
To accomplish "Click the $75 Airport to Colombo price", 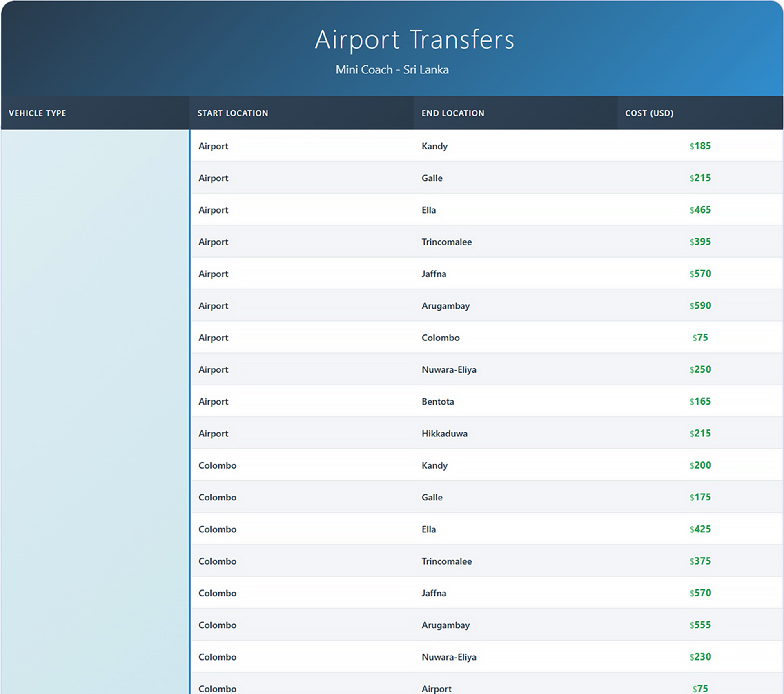I will coord(700,338).
